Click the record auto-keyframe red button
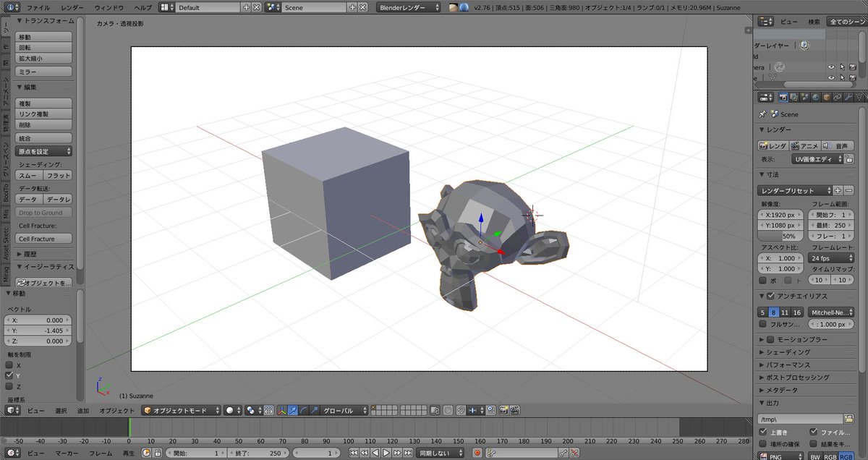Image resolution: width=868 pixels, height=460 pixels. pos(477,453)
